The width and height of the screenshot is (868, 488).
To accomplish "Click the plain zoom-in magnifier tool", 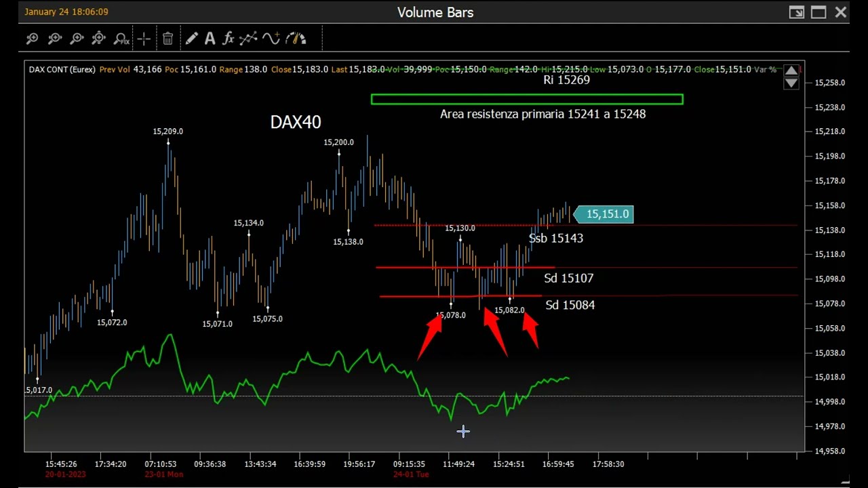I will coord(32,39).
